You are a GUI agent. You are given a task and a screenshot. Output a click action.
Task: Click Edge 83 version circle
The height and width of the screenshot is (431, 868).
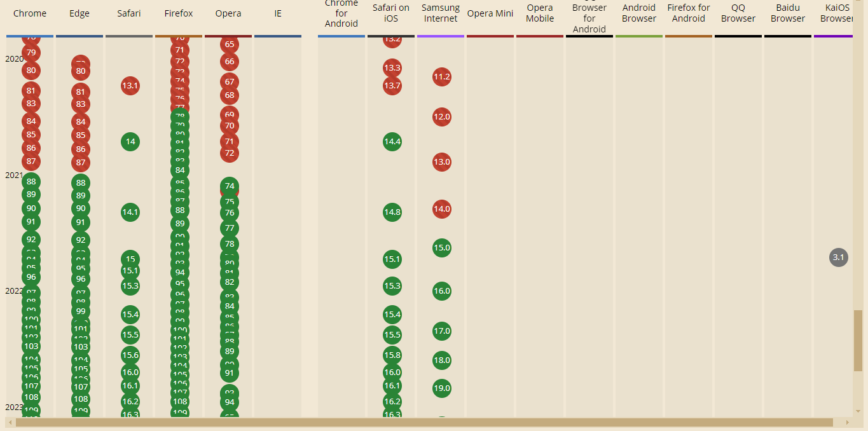(x=81, y=104)
